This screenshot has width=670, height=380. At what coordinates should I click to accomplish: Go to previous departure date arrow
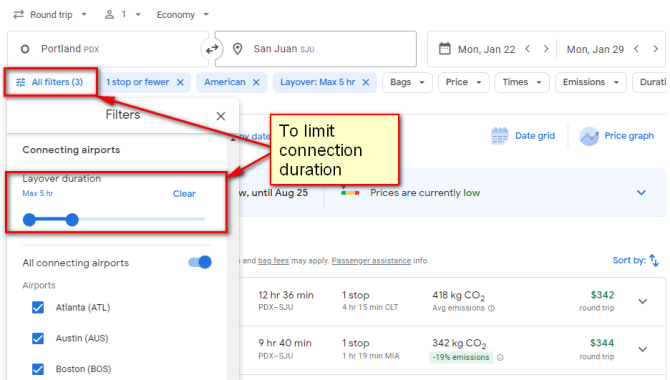[528, 49]
